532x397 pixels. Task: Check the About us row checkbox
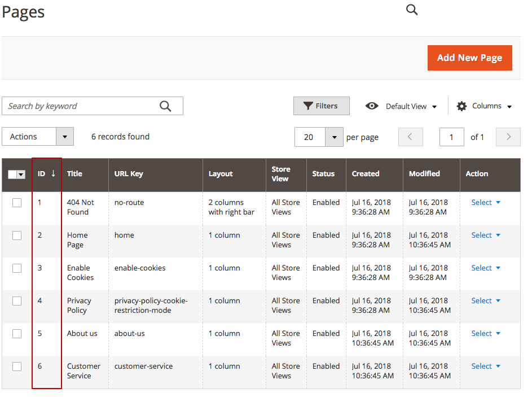(17, 334)
